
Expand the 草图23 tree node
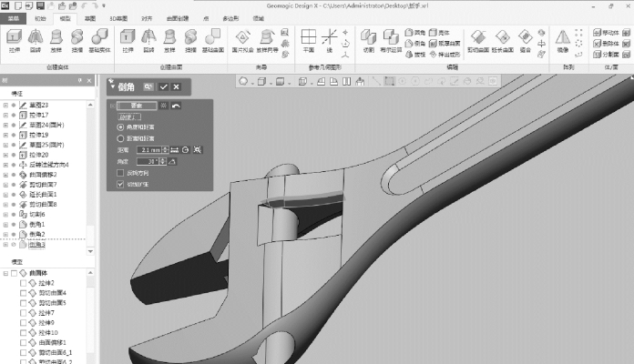click(5, 106)
